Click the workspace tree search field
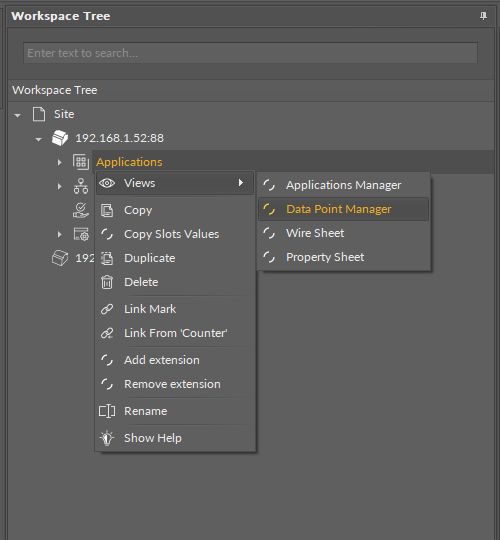 [x=250, y=53]
